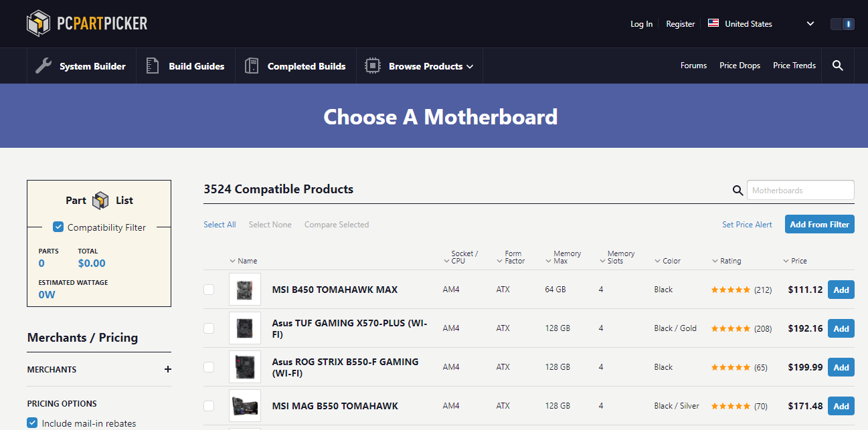Screen dimensions: 868x430
Task: Click the Build Guides document icon
Action: (153, 66)
